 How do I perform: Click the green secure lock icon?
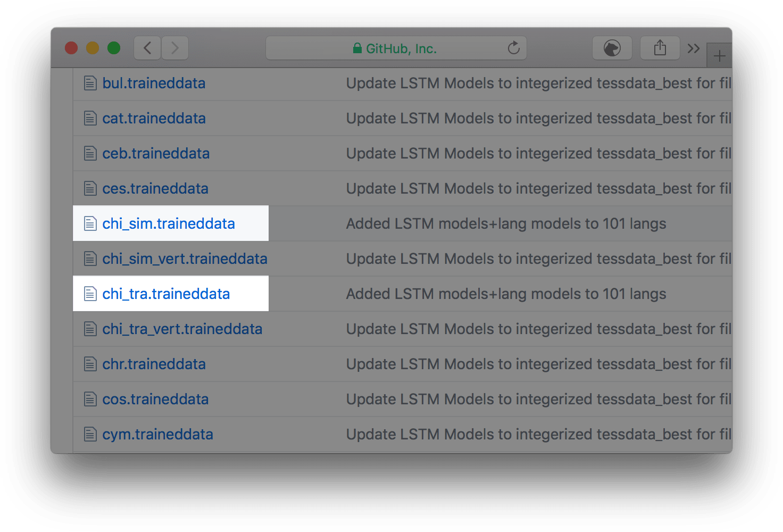357,48
